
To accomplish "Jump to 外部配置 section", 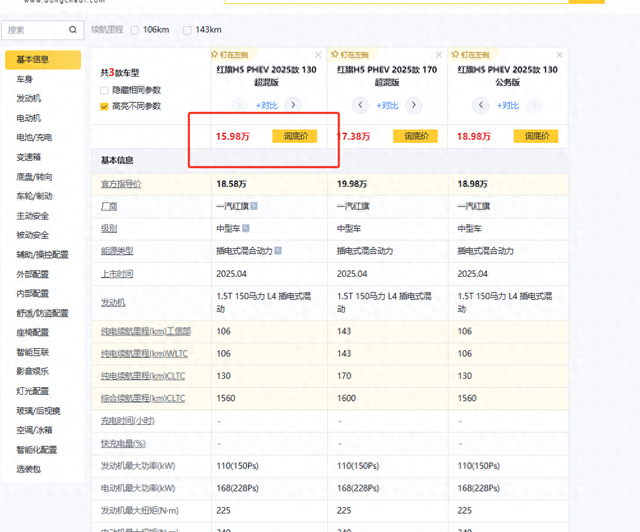I will pos(33,274).
